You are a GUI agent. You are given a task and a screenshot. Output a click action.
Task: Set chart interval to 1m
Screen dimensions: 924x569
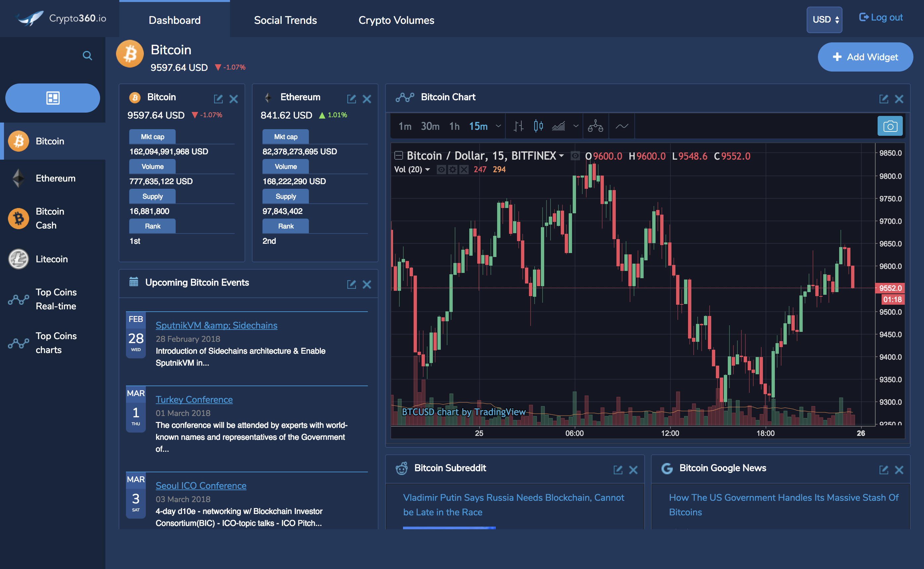pos(405,126)
